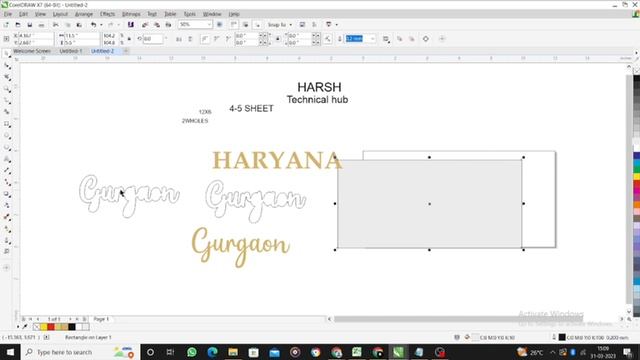Click the eyedropper icon beside document palette
Image resolution: width=640 pixels, height=360 pixels.
[x=25, y=327]
